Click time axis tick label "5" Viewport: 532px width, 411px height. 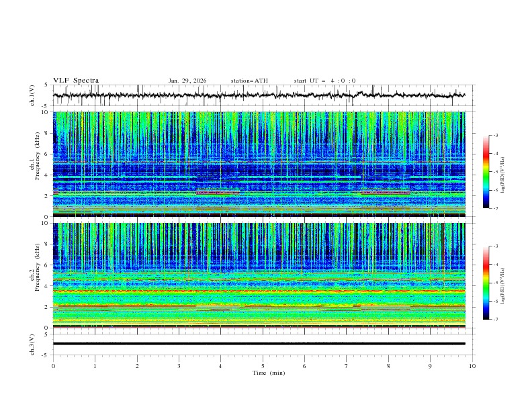(263, 366)
